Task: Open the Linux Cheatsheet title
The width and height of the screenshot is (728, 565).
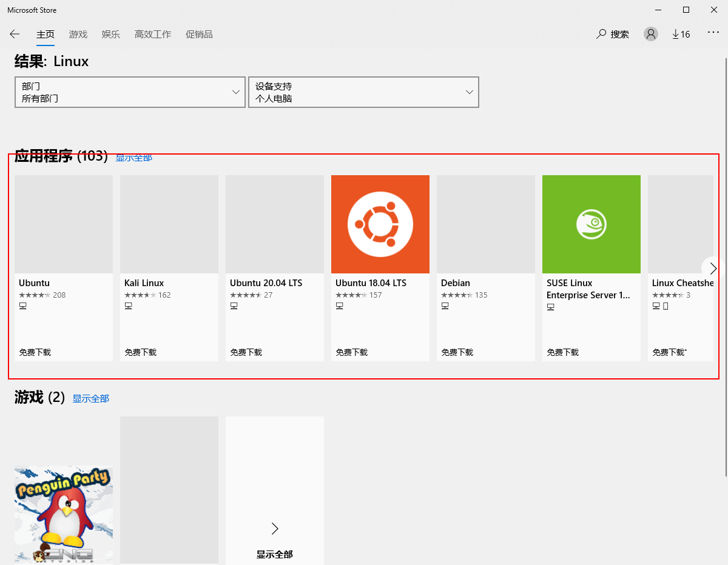Action: 682,283
